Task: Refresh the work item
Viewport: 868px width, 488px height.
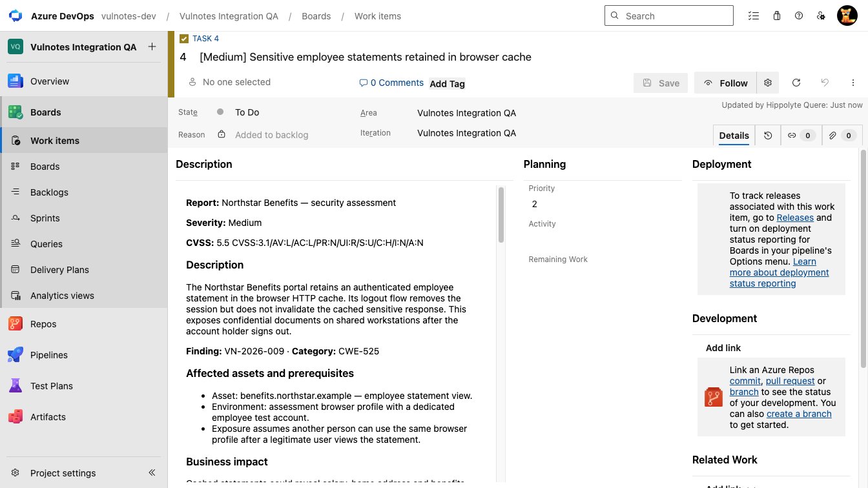Action: pyautogui.click(x=796, y=83)
